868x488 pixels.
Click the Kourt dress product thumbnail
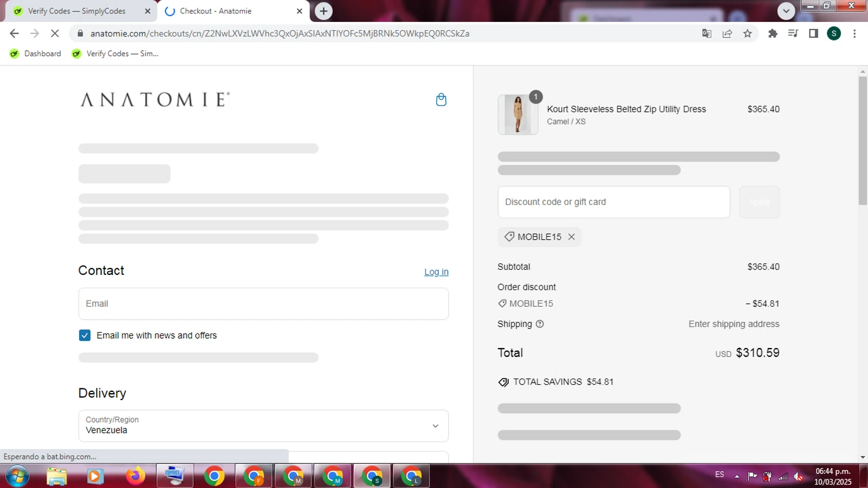518,115
